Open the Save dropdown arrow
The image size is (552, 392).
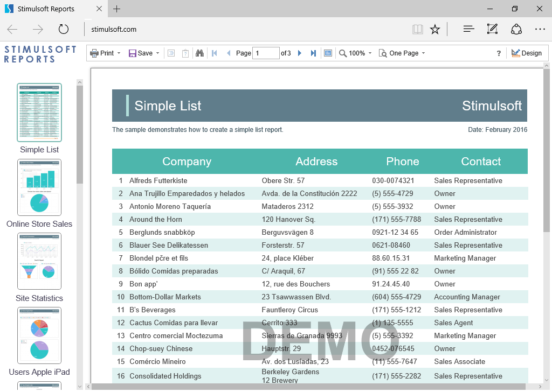coord(158,53)
